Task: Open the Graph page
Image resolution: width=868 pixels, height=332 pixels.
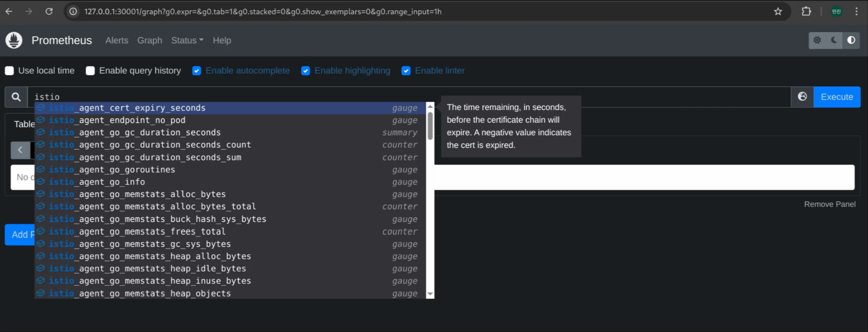Action: point(150,41)
